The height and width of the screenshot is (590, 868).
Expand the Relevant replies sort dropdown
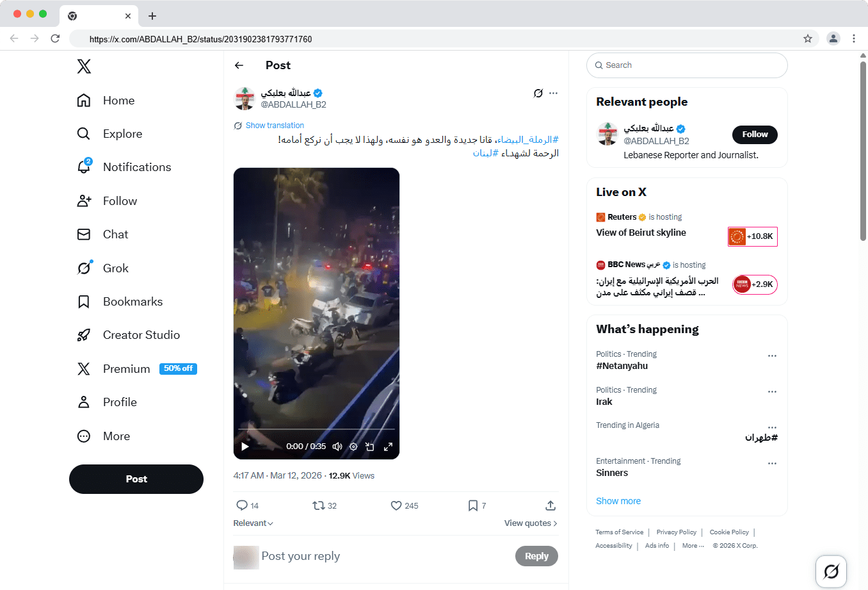tap(253, 523)
